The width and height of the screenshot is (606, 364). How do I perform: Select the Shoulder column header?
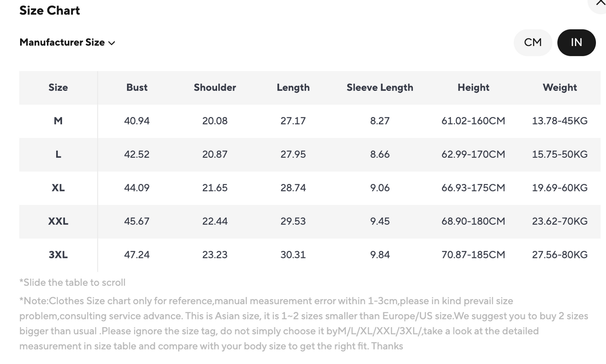point(215,88)
